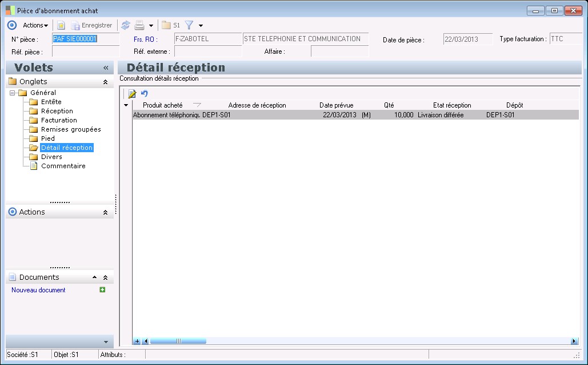Click the plus button at grid bottom
This screenshot has width=588, height=365.
click(137, 342)
